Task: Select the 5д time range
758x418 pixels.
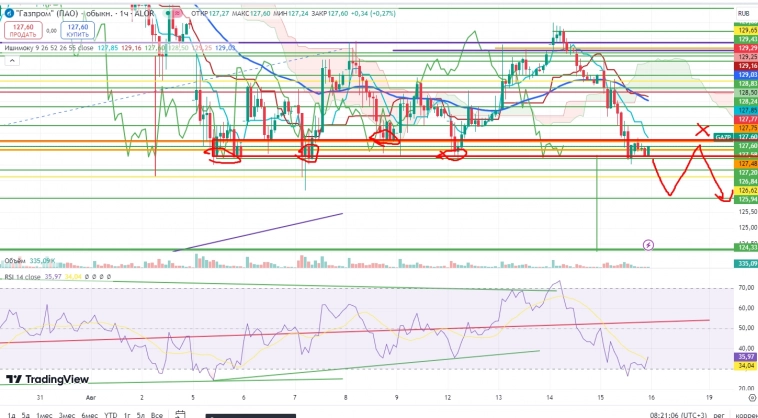Action: (x=25, y=413)
